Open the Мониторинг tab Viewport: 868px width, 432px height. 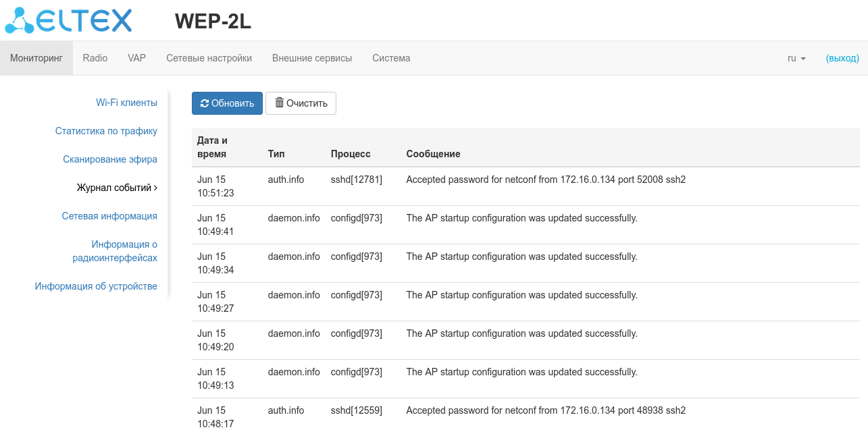point(36,58)
